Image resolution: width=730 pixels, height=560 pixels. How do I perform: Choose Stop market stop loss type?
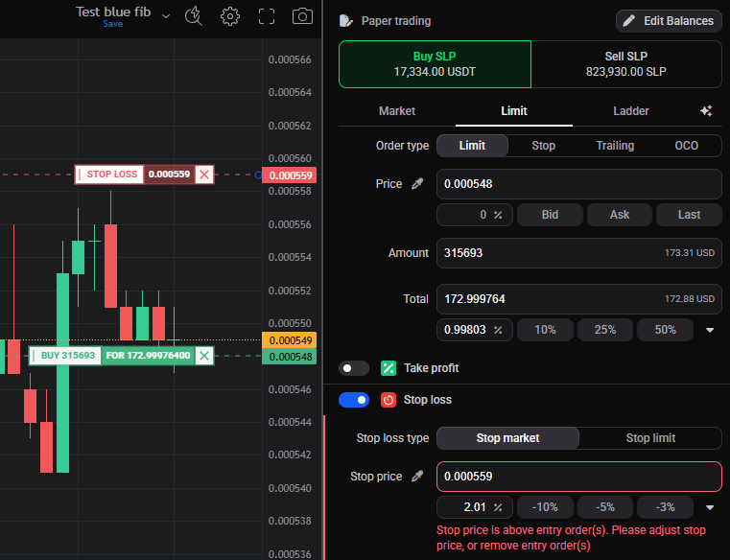tap(507, 438)
